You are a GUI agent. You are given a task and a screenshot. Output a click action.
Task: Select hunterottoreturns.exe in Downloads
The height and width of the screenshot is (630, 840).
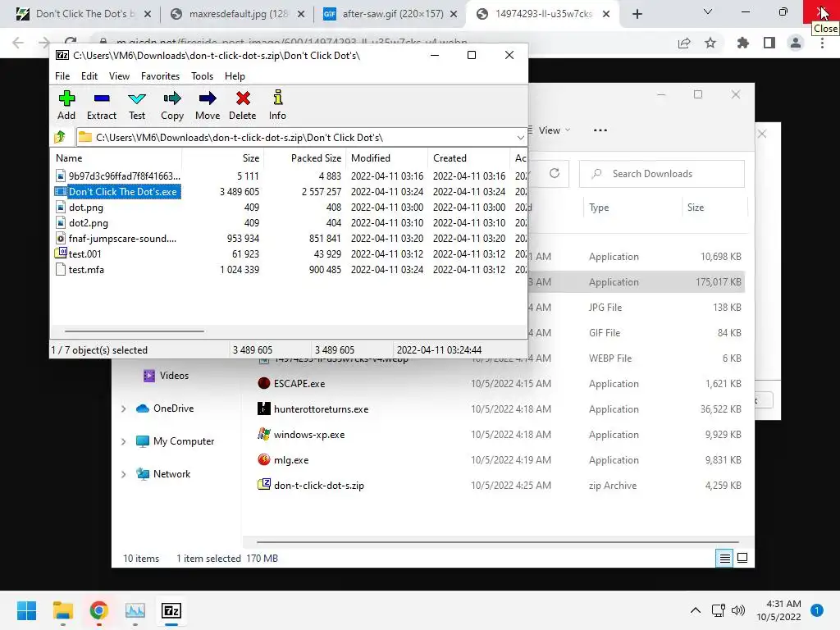[x=321, y=409]
